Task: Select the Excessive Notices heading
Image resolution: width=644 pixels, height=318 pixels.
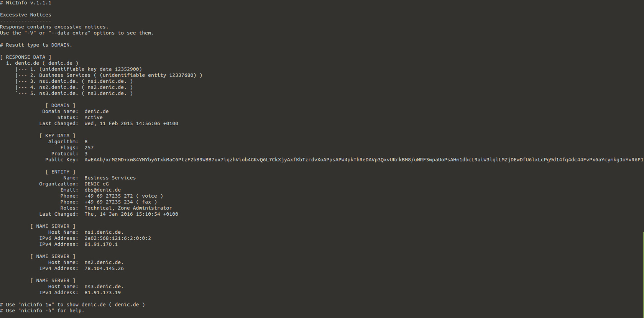Action: tap(26, 15)
